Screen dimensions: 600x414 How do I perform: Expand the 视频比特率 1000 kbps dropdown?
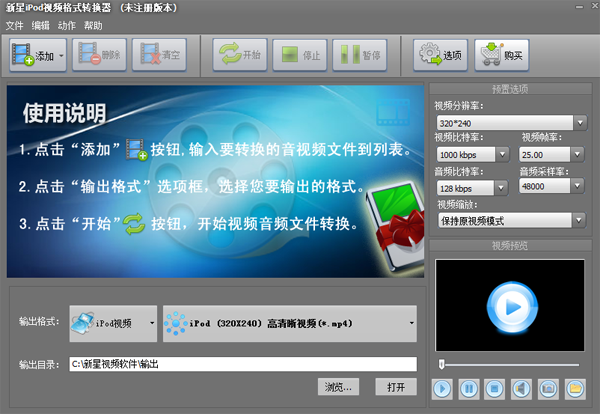502,155
